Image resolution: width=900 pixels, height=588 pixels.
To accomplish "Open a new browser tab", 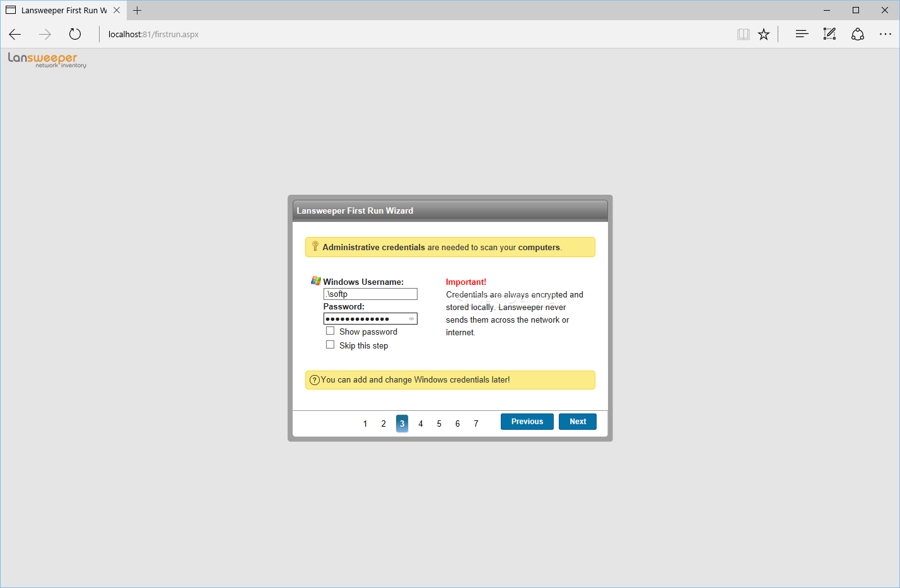I will pyautogui.click(x=137, y=10).
